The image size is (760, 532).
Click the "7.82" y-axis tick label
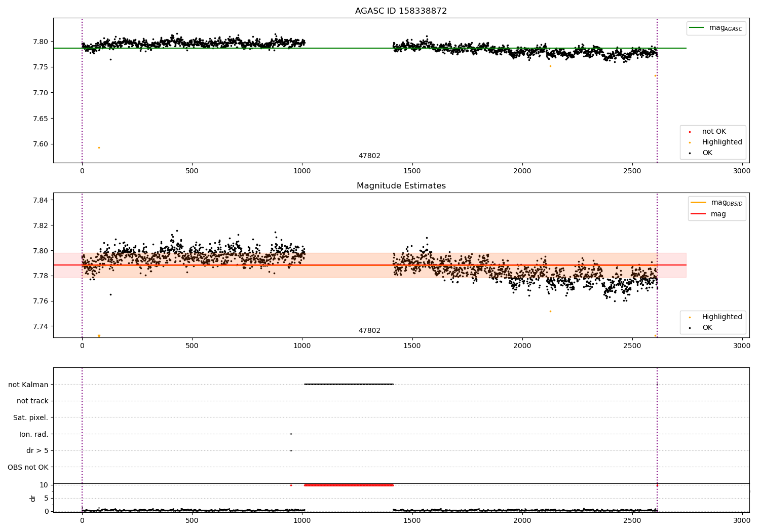click(x=41, y=225)
